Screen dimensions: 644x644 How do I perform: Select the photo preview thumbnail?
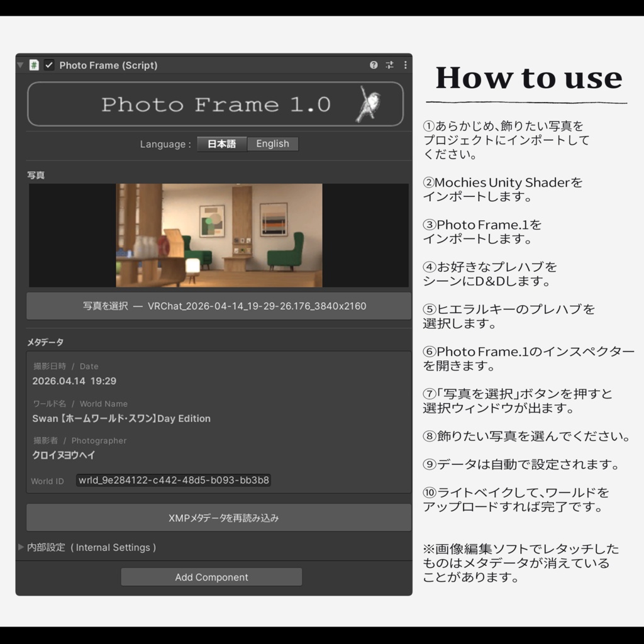pyautogui.click(x=218, y=236)
